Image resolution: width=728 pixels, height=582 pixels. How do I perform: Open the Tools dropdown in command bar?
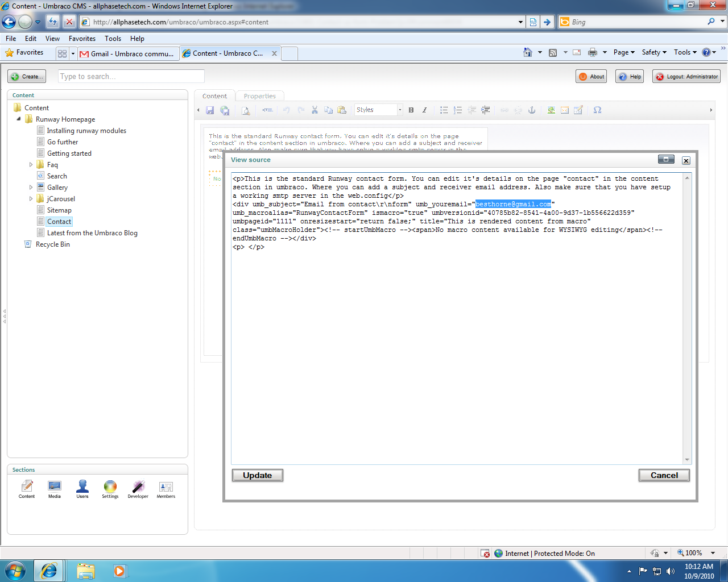click(685, 52)
